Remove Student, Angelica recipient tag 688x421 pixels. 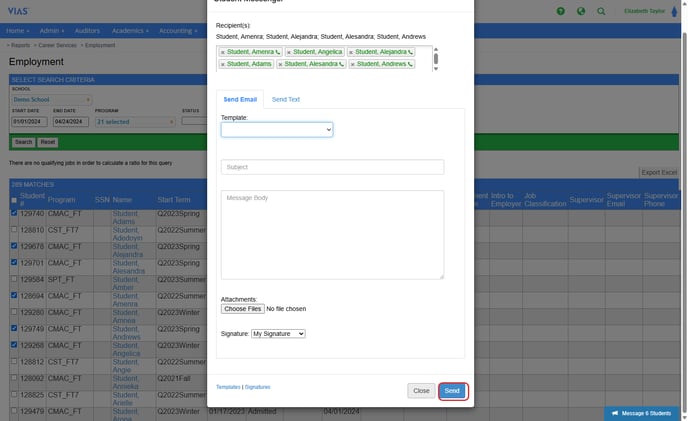290,52
